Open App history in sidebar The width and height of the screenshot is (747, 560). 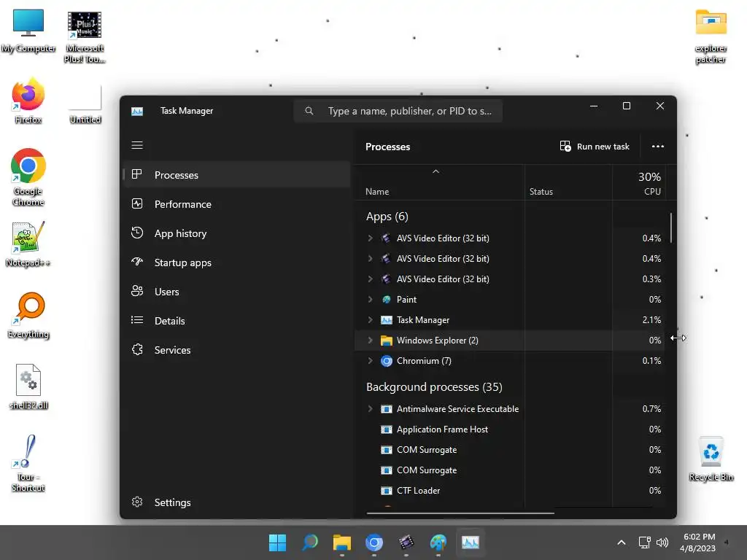point(237,233)
